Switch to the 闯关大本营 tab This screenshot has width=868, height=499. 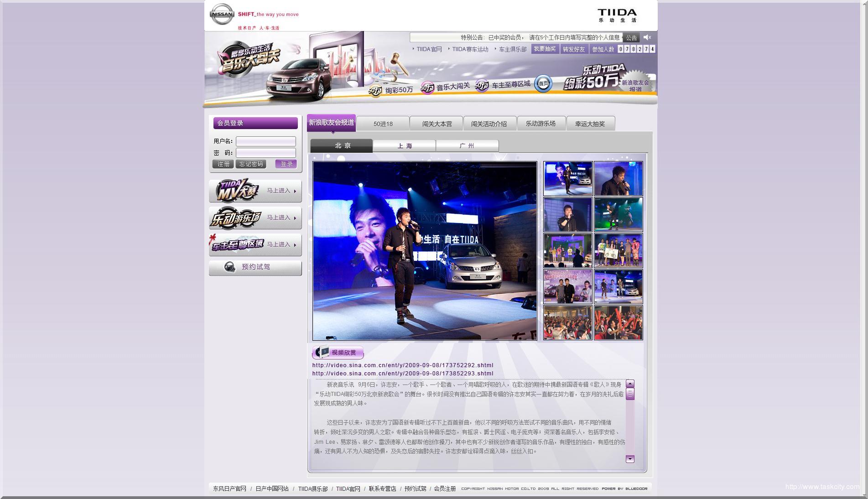(x=437, y=124)
